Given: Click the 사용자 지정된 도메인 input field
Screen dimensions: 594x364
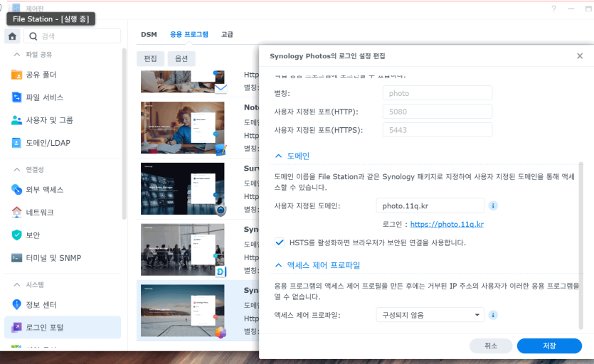Looking at the screenshot, I should pos(430,205).
